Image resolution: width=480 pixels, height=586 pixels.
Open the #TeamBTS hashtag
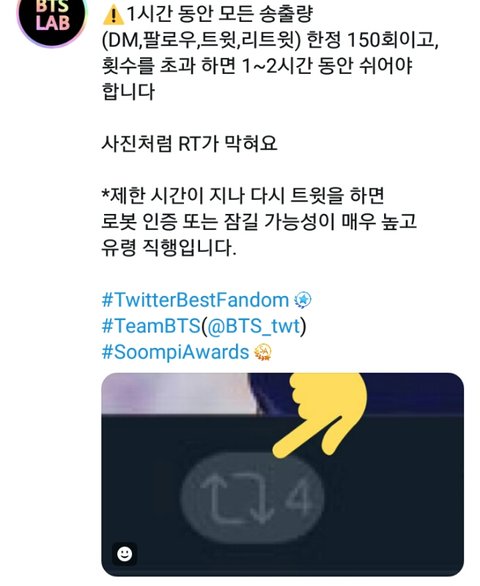(x=151, y=326)
